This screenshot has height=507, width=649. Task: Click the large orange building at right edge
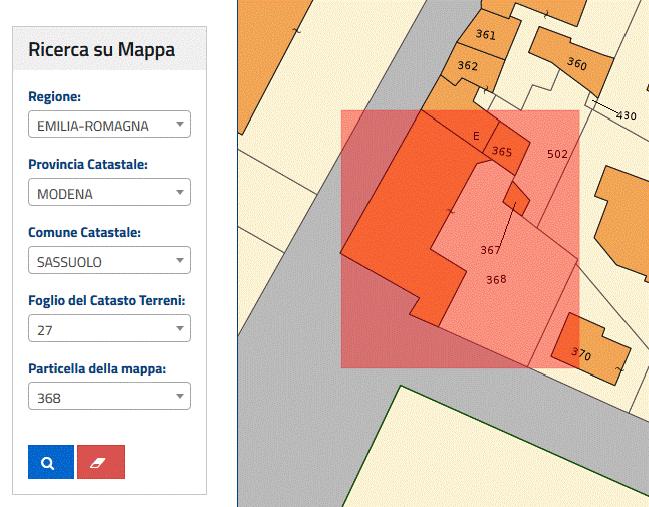[x=623, y=220]
